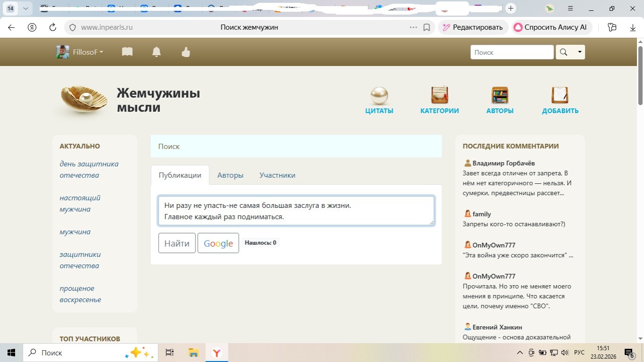The width and height of the screenshot is (644, 362).
Task: View likes via the thumbs-up icon
Action: (185, 52)
